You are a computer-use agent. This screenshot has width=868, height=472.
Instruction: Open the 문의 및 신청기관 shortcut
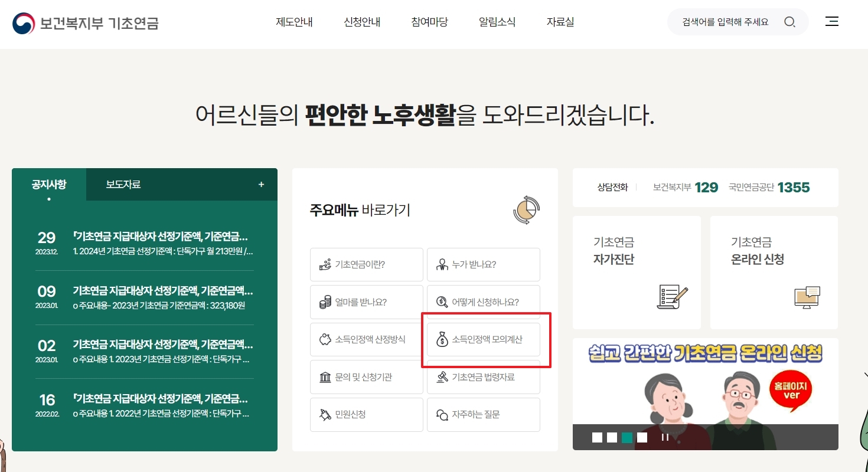point(367,377)
